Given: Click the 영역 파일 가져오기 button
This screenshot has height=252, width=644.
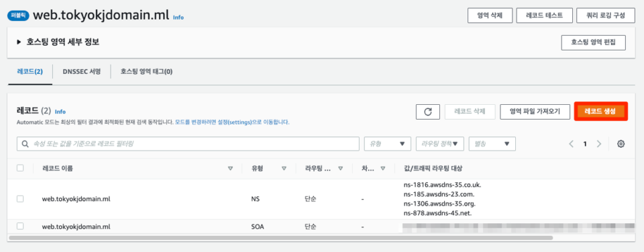Looking at the screenshot, I should click(x=535, y=112).
